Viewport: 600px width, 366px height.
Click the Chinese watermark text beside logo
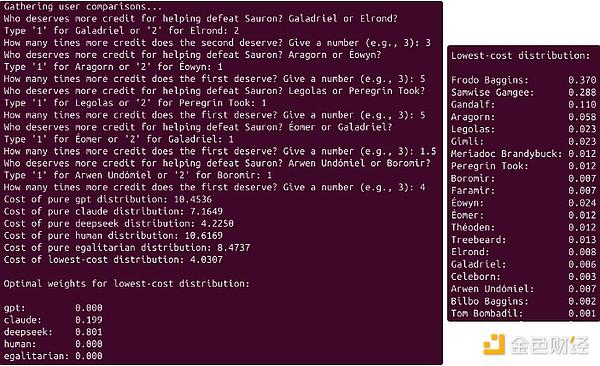pyautogui.click(x=550, y=345)
